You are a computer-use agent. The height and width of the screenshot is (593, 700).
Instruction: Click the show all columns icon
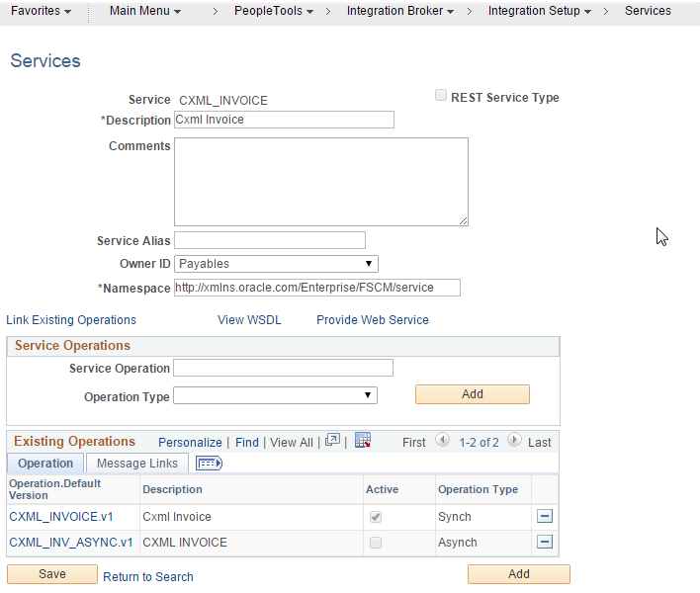point(210,463)
